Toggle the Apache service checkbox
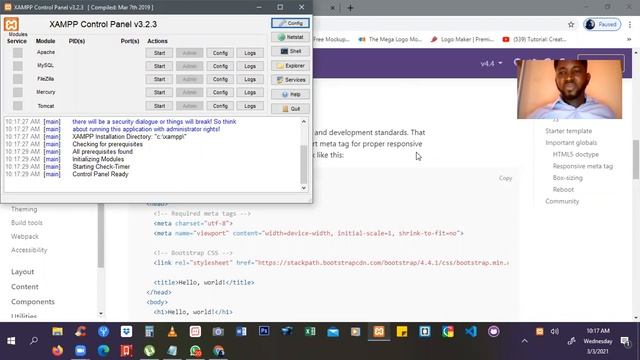Screen dimensions: 640x360 coord(18,53)
